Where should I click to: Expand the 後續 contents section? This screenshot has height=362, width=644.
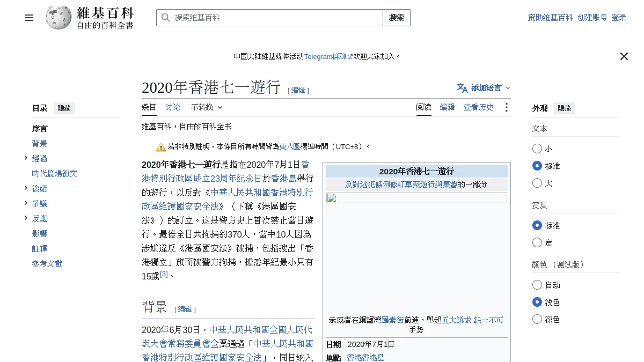tap(26, 188)
